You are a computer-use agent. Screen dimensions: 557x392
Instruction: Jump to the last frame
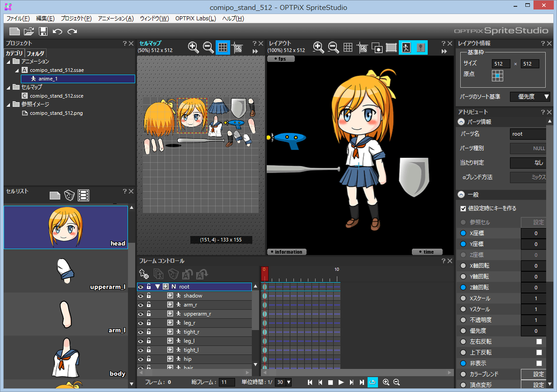(362, 382)
